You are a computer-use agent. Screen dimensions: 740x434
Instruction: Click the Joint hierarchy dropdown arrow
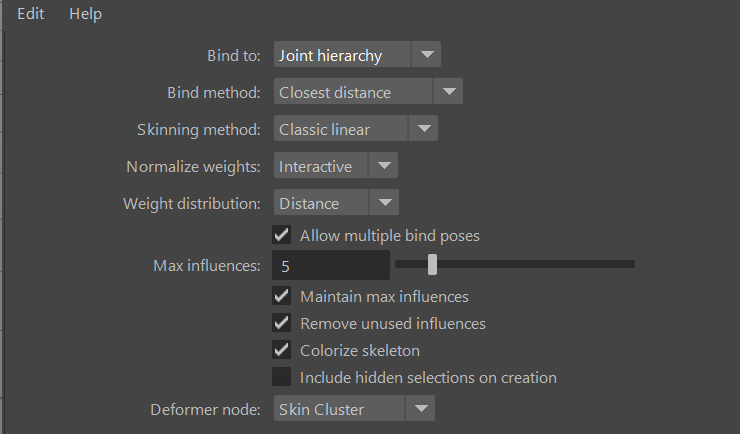(427, 55)
